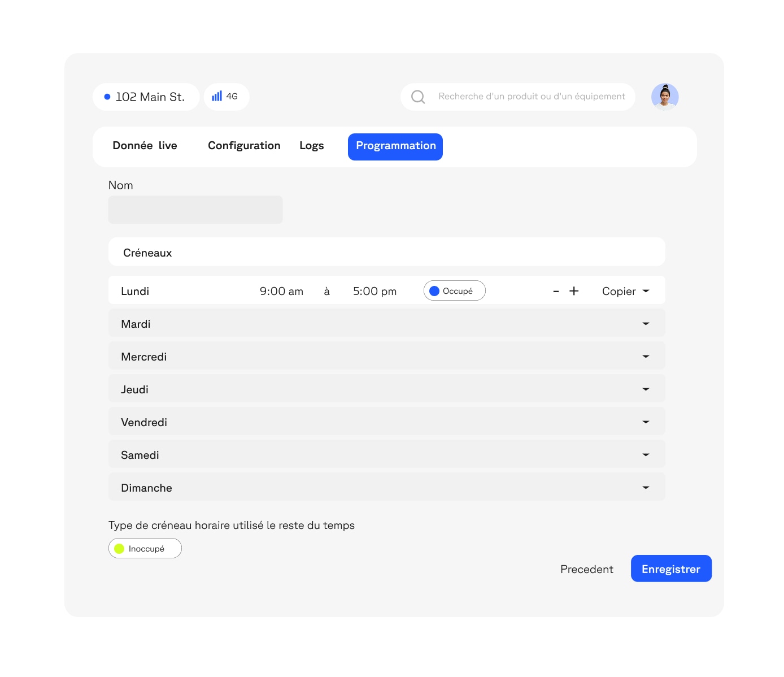This screenshot has height=677, width=784.
Task: Click the Enregistrer button
Action: pos(671,569)
